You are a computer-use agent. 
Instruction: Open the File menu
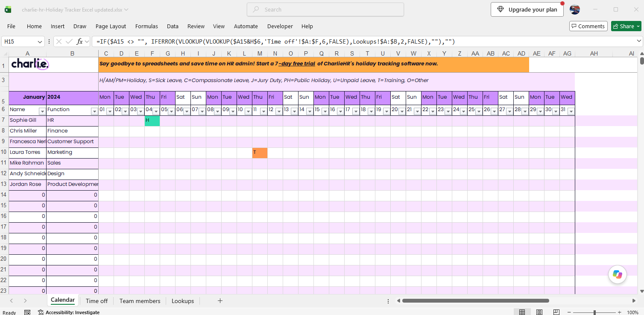(x=11, y=26)
